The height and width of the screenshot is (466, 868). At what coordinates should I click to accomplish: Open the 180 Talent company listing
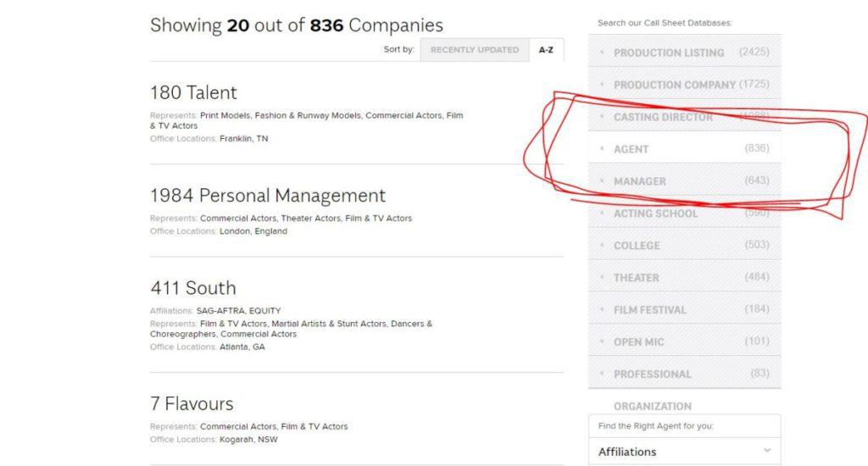tap(193, 92)
